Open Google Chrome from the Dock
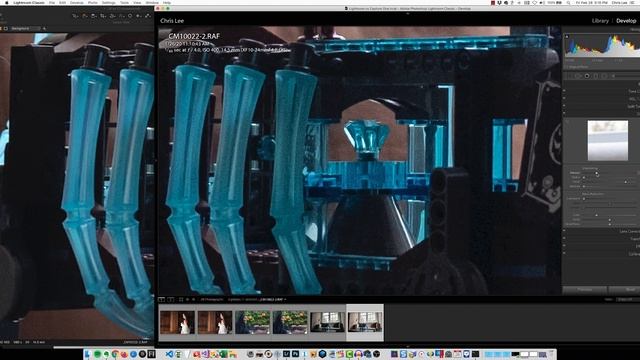Image resolution: width=640 pixels, height=360 pixels. point(115,354)
